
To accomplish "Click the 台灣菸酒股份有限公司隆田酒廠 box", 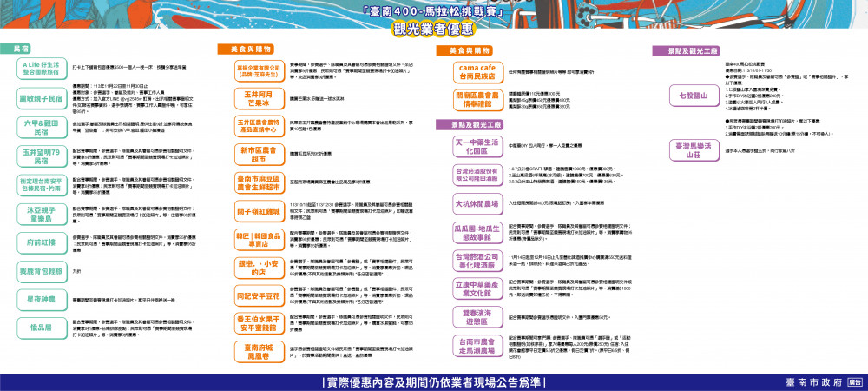I will [x=477, y=174].
